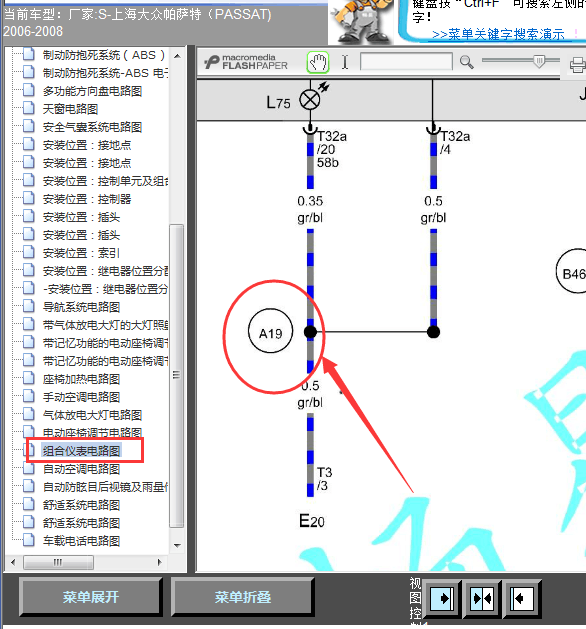Open 安装位置：索引 item
This screenshot has height=629, width=586.
[x=81, y=253]
